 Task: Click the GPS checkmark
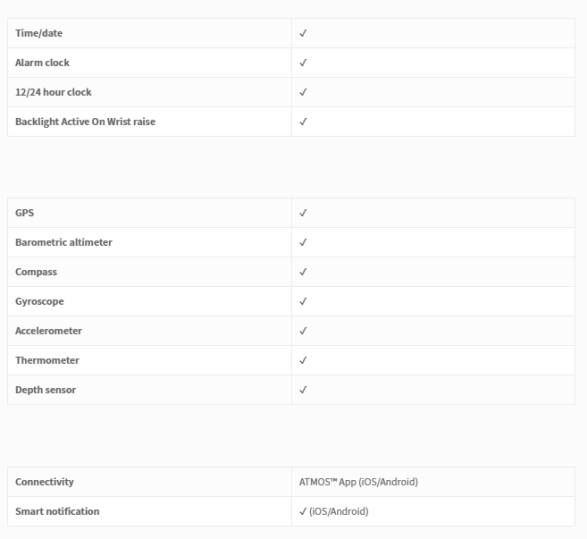coord(303,213)
